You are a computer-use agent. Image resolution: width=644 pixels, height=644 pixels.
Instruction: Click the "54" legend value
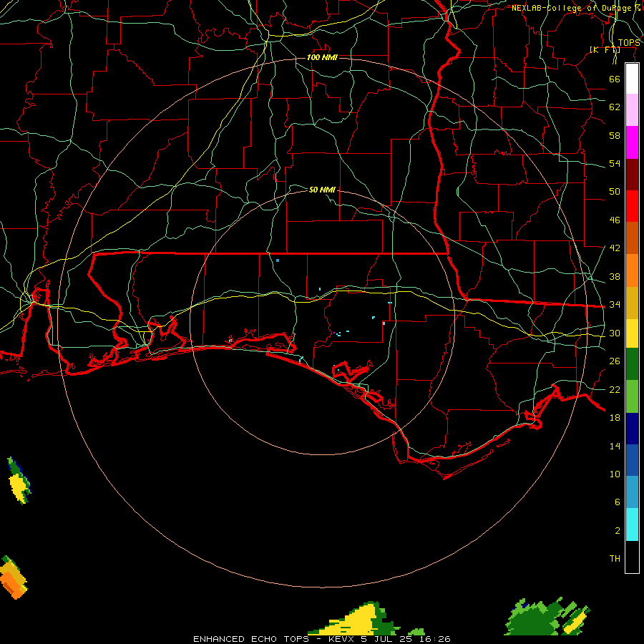[615, 163]
